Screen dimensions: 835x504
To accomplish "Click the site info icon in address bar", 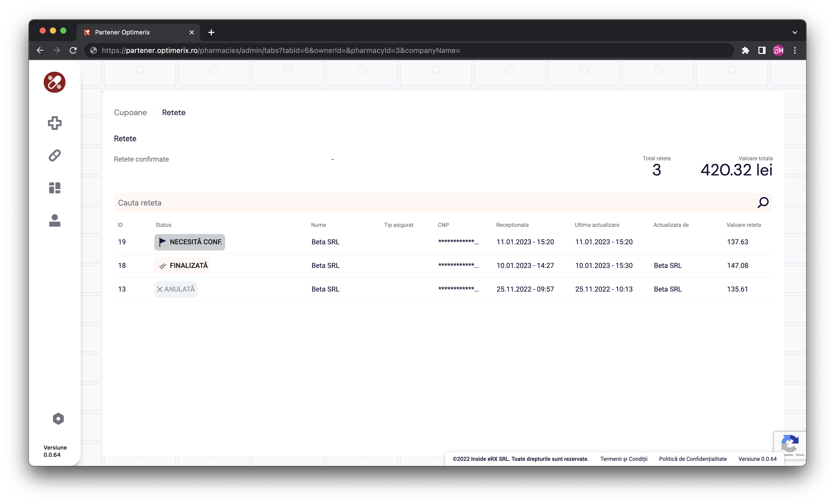I will tap(94, 50).
